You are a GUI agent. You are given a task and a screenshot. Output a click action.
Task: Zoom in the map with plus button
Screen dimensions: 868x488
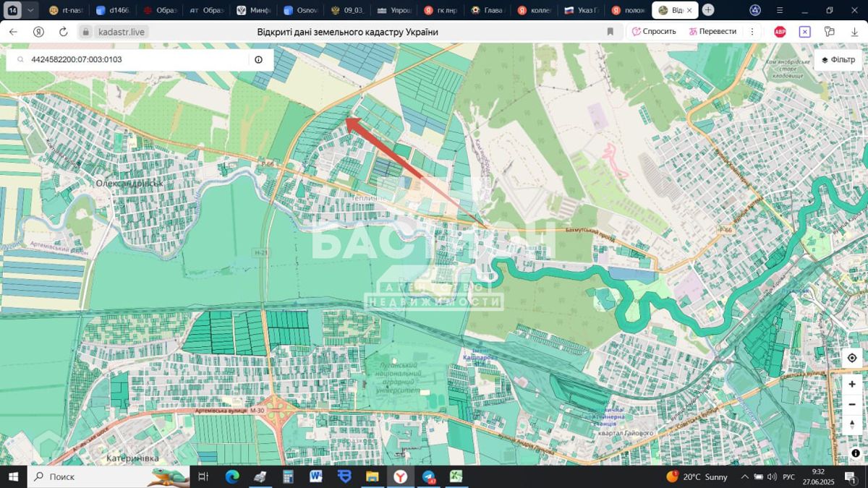tap(851, 385)
